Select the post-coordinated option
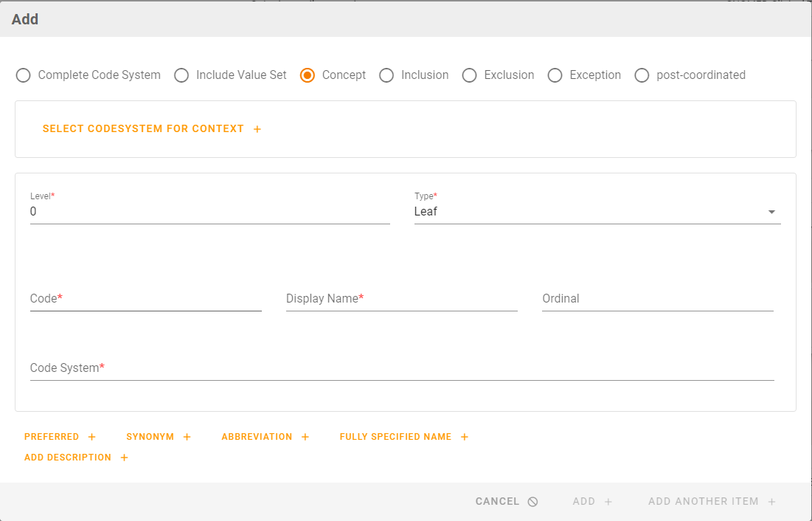 pyautogui.click(x=642, y=75)
